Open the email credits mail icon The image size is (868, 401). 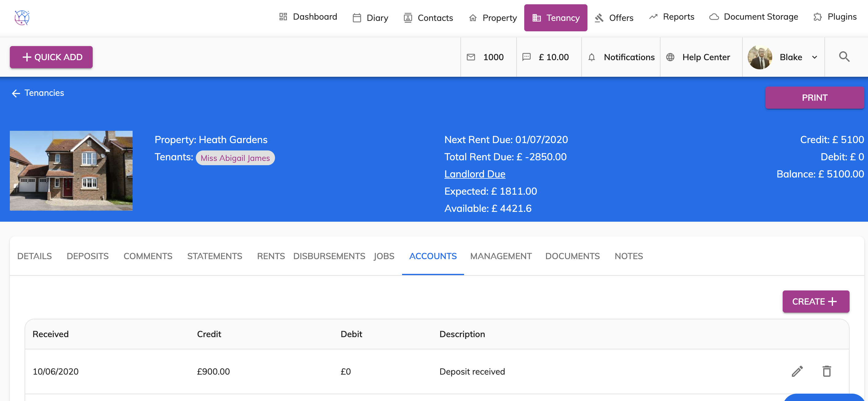(471, 57)
